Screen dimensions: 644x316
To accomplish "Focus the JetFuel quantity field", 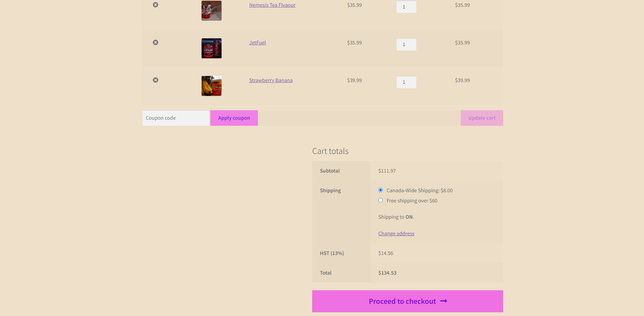I will [406, 44].
